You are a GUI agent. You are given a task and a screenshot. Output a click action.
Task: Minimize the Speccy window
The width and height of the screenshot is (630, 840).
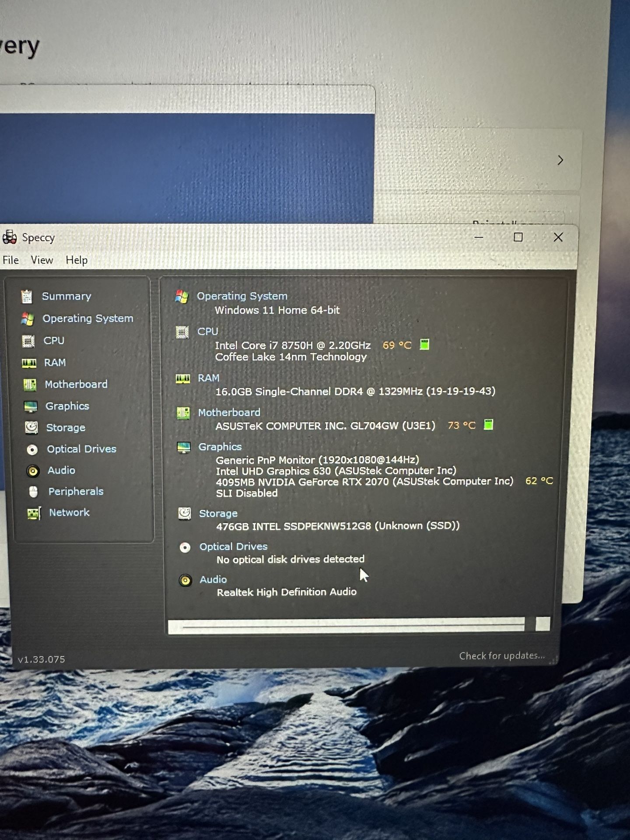(479, 237)
